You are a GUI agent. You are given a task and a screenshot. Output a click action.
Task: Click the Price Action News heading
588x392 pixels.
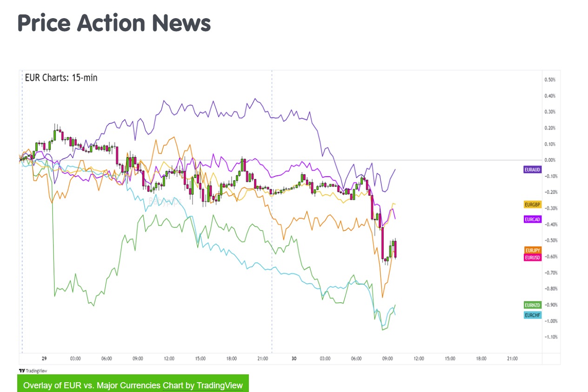point(114,23)
